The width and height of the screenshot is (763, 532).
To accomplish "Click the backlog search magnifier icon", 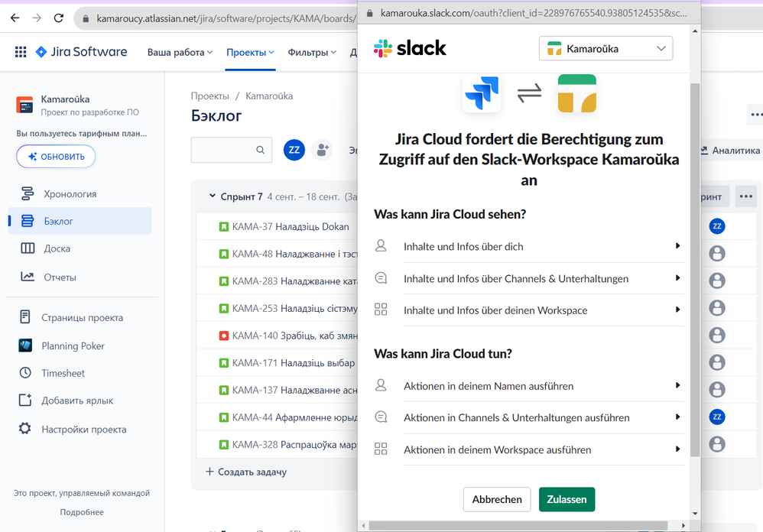I will (x=261, y=150).
